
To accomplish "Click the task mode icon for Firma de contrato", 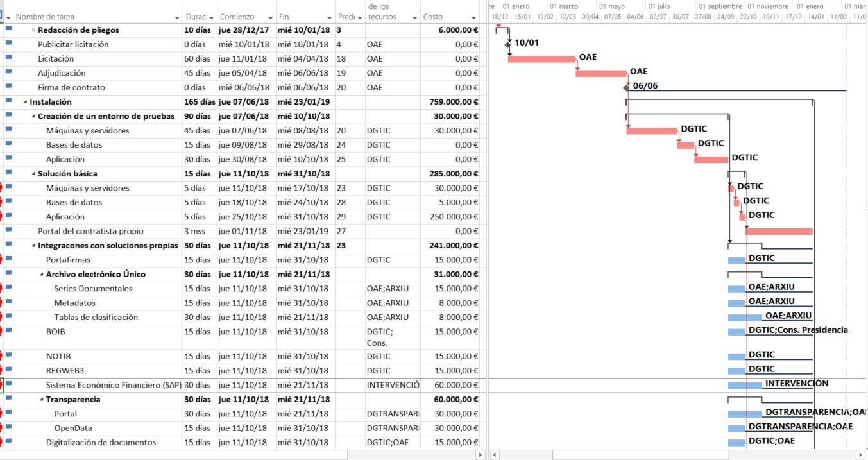I will (x=8, y=87).
